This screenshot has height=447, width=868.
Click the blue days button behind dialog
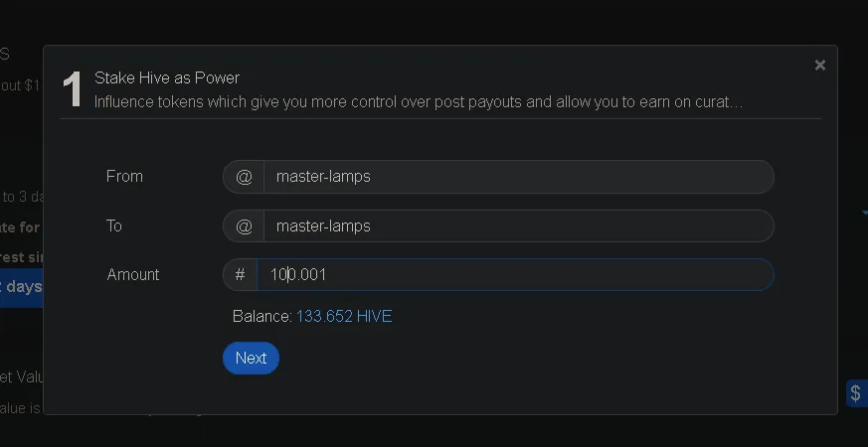(21, 287)
